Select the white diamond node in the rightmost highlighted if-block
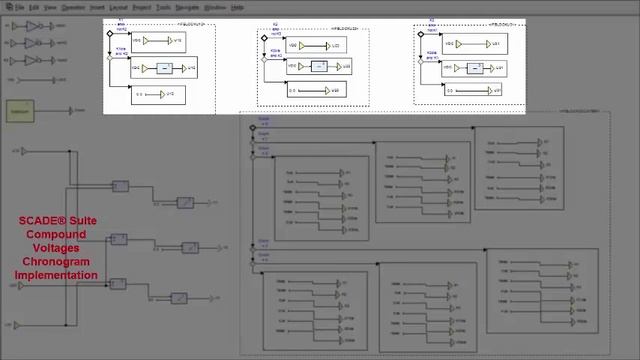Image resolution: width=640 pixels, height=360 pixels. click(x=421, y=62)
